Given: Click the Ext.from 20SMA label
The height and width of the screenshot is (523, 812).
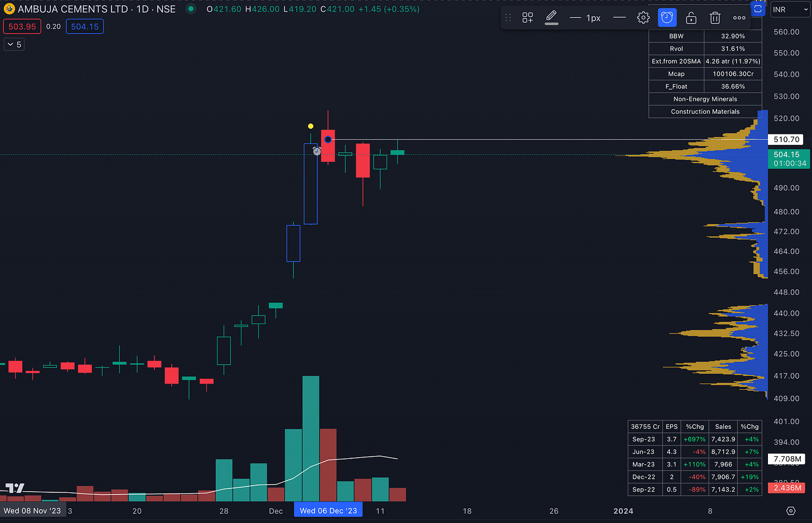Looking at the screenshot, I should click(676, 61).
